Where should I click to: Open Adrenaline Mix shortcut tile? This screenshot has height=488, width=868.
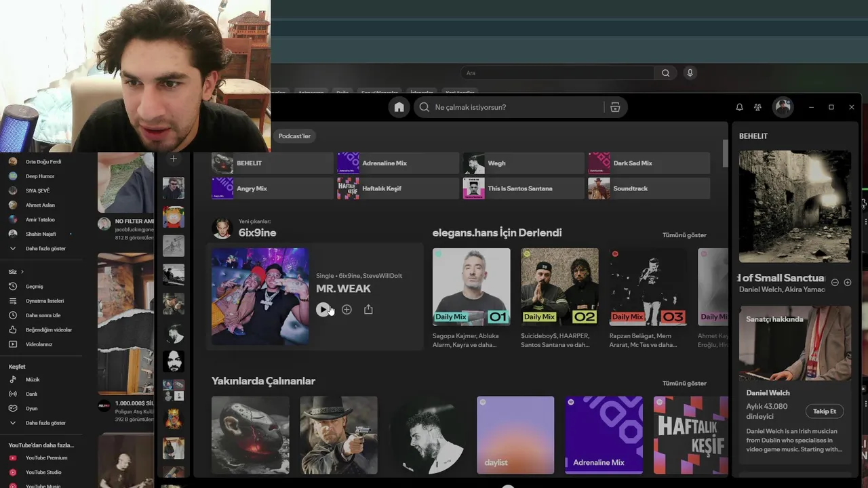pyautogui.click(x=398, y=163)
